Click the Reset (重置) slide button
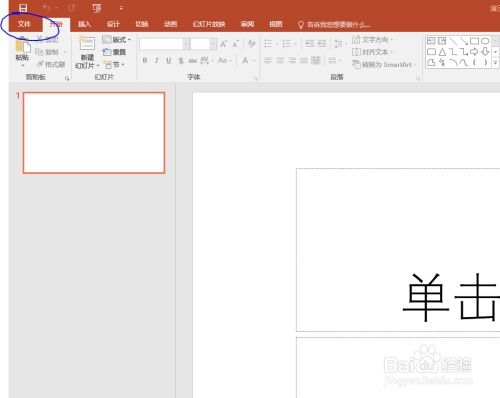500x398 pixels. (x=114, y=52)
